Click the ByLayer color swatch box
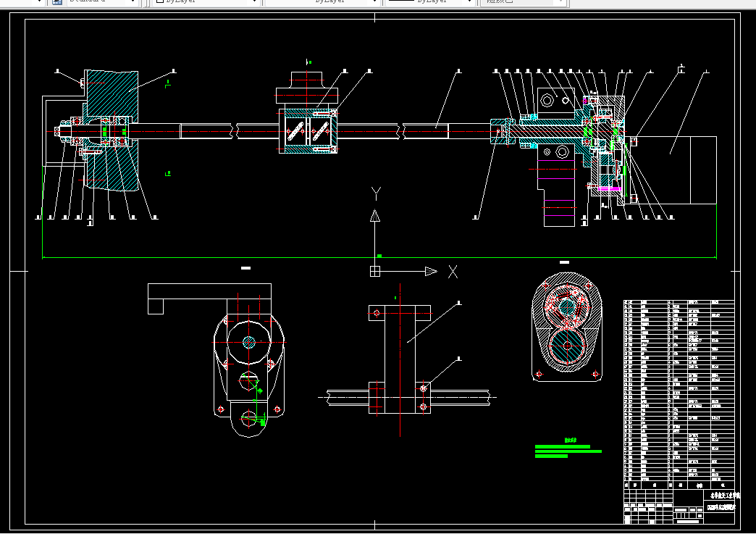 pyautogui.click(x=161, y=2)
